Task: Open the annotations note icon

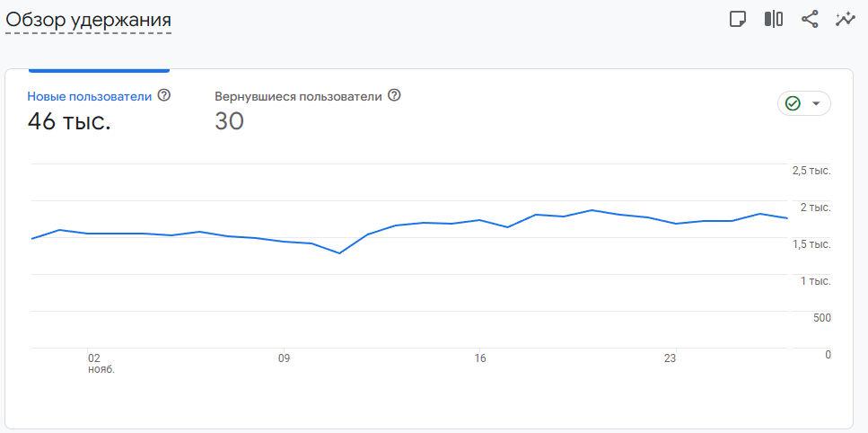Action: tap(738, 19)
